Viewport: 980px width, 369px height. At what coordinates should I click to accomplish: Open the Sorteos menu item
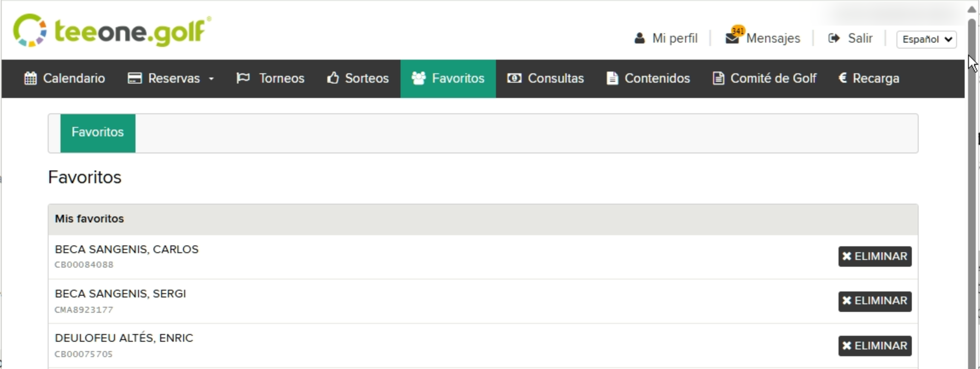(x=358, y=78)
